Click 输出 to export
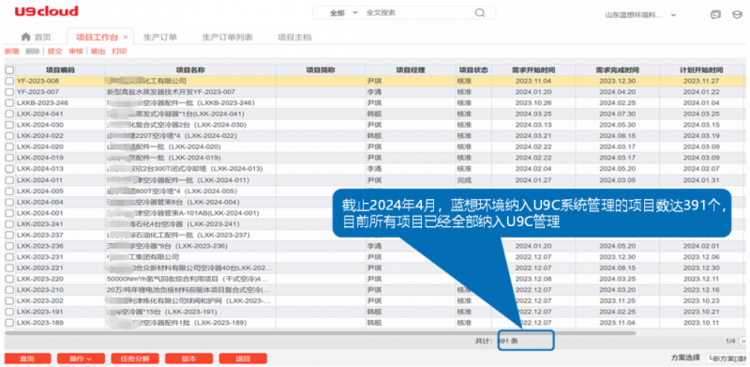 (x=98, y=51)
